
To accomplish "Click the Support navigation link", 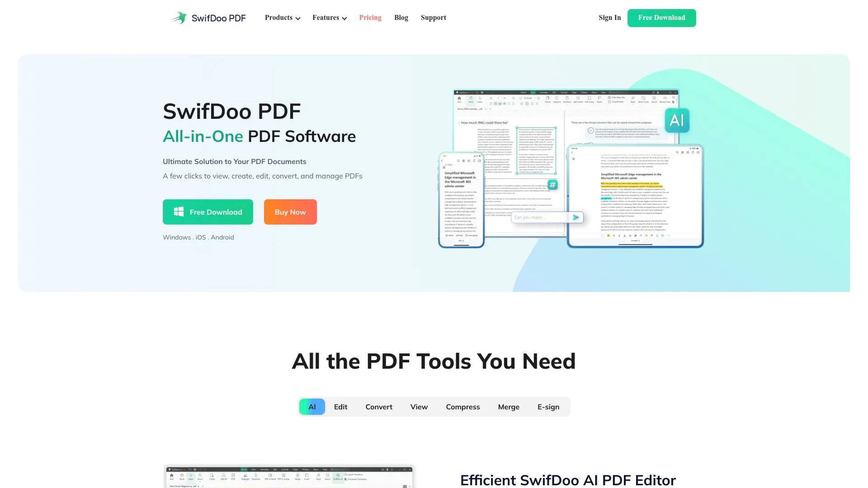I will (x=433, y=17).
